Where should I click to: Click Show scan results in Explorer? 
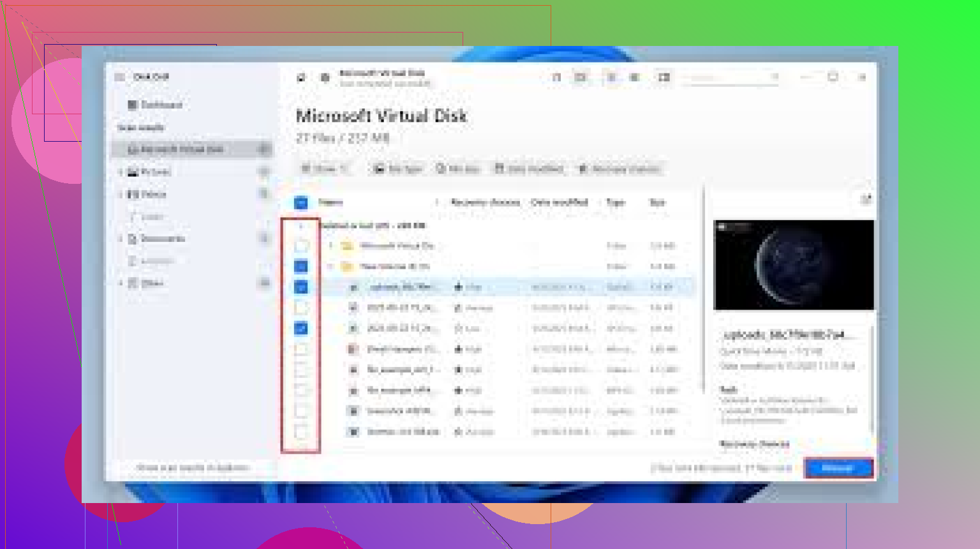click(192, 468)
